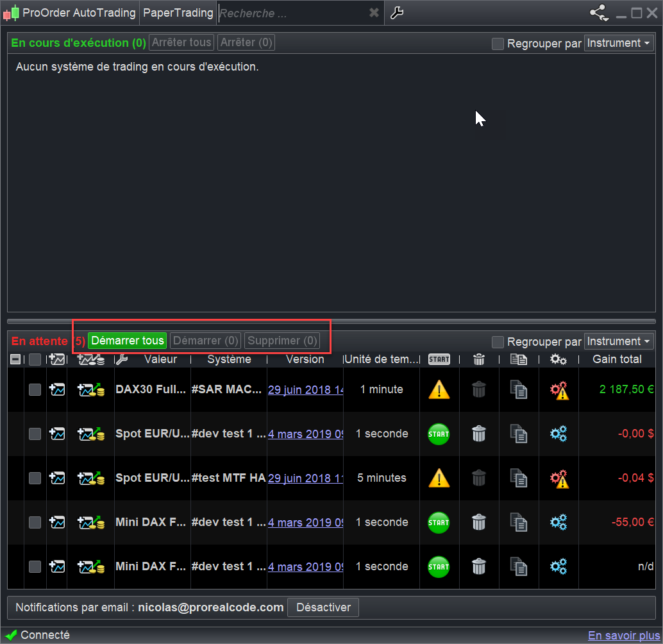The image size is (663, 644).
Task: Open blue gears settings on Mini DAX -55,00 € row
Action: (x=558, y=522)
